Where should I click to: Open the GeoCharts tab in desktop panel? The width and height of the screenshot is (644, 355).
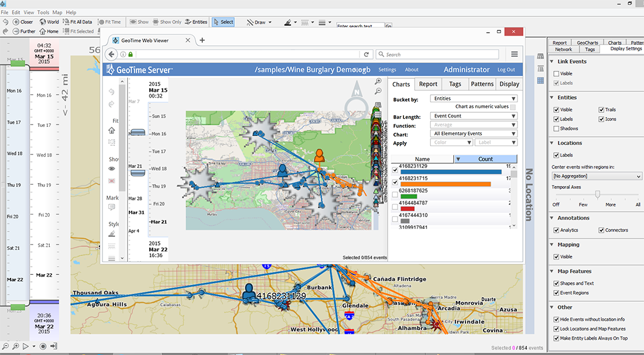pos(587,43)
